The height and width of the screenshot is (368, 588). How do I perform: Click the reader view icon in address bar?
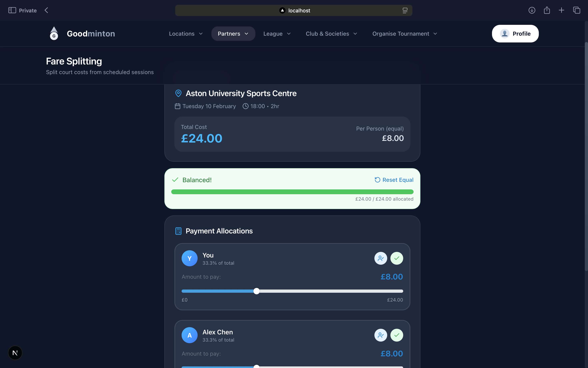pyautogui.click(x=405, y=10)
